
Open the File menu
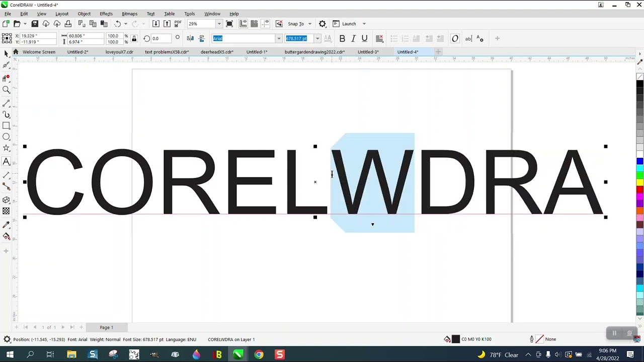click(x=8, y=14)
